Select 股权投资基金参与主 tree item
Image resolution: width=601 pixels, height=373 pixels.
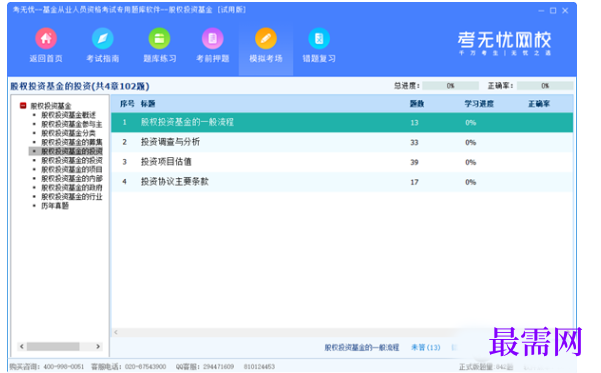click(x=72, y=124)
